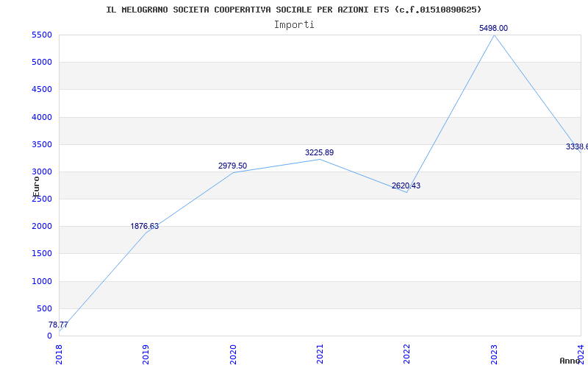Screen dimensions: 588x368
Task: Click the y-axis tick 4000
Action: point(42,117)
